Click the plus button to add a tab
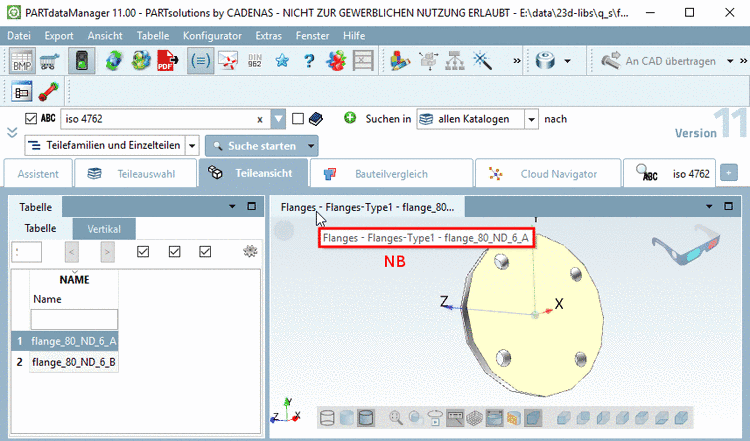Image resolution: width=750 pixels, height=441 pixels. pyautogui.click(x=728, y=173)
